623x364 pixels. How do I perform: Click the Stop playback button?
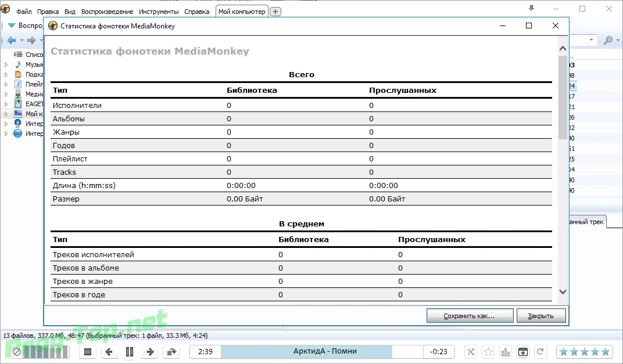coord(88,352)
